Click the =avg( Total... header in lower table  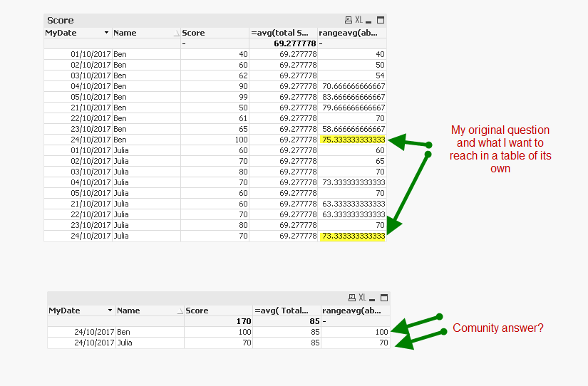point(287,311)
